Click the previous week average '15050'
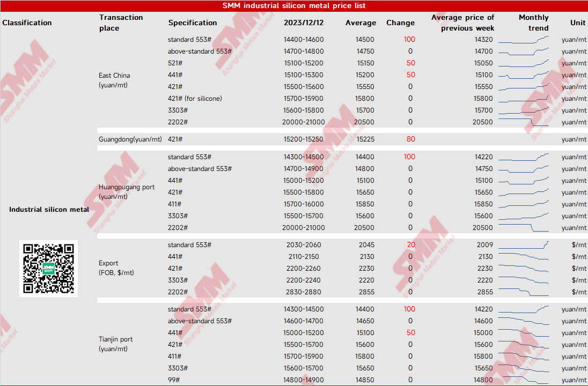 point(483,63)
